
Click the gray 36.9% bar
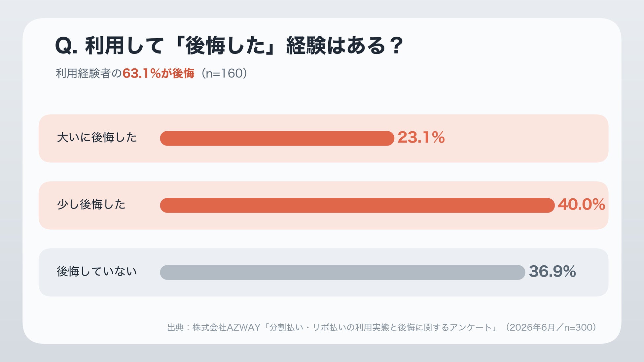342,272
